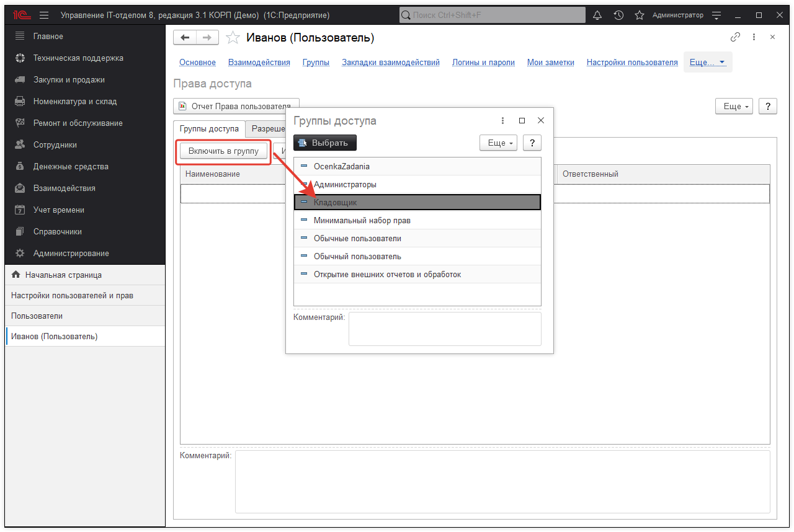Select Минимальный набор прав group
This screenshot has width=794, height=532.
coord(362,221)
